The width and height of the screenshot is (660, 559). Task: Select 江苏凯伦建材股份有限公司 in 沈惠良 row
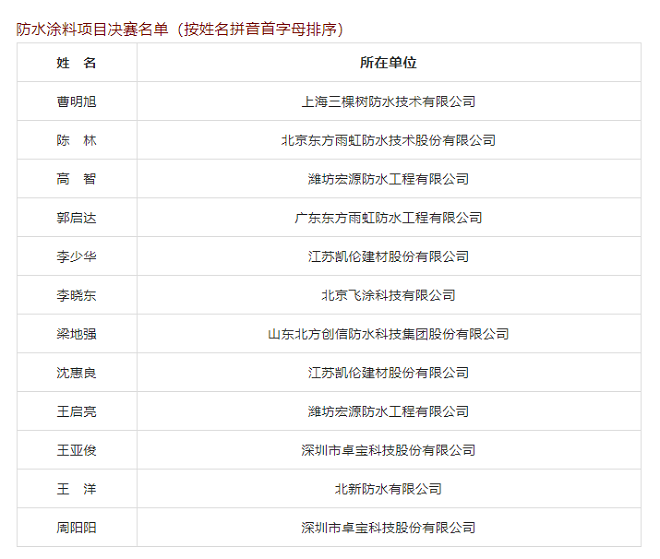click(x=388, y=373)
